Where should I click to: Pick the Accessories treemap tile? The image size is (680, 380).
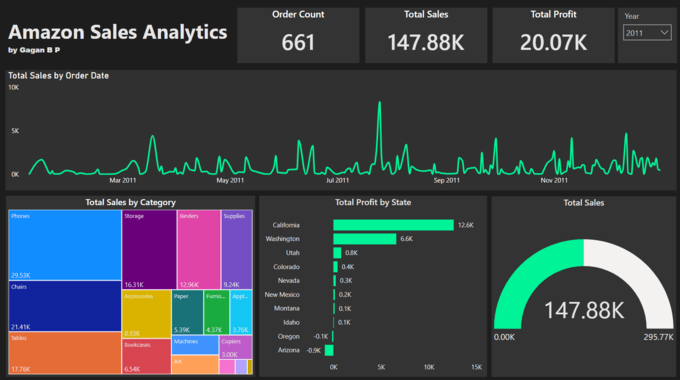[147, 314]
